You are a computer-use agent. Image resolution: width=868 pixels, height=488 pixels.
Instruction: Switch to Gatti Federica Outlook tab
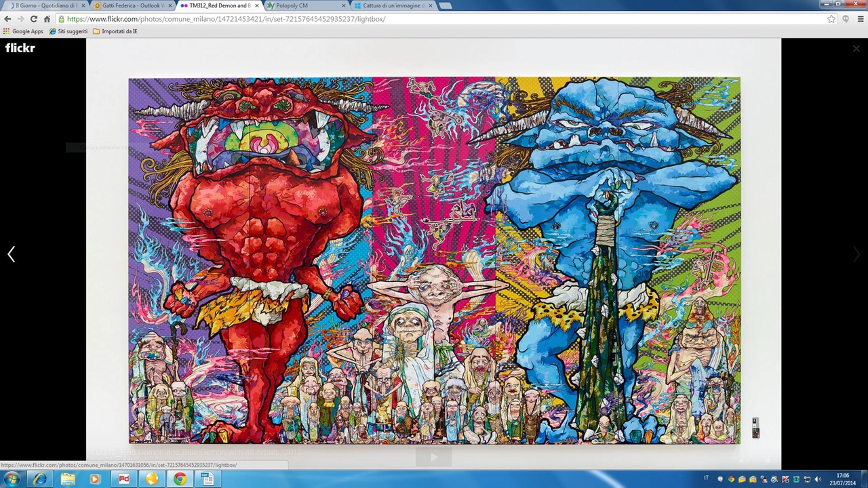[x=132, y=5]
